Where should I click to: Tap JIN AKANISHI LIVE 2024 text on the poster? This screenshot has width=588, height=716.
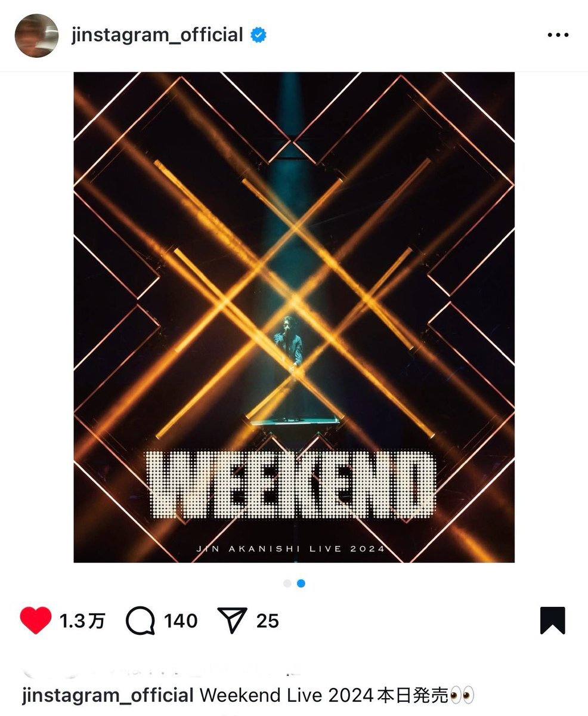pos(290,549)
